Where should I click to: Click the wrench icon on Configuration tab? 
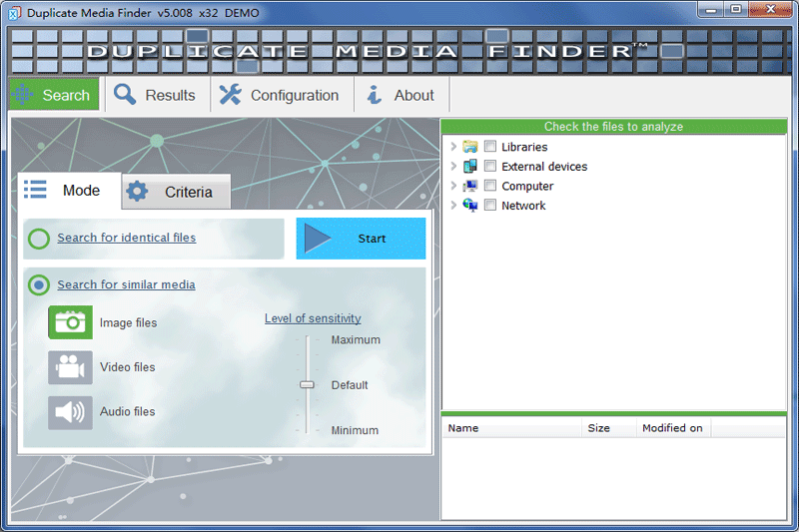(x=231, y=95)
